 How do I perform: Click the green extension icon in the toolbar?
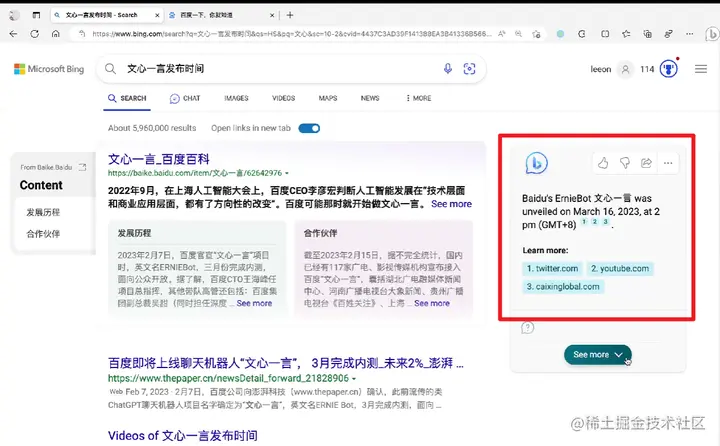tap(560, 34)
